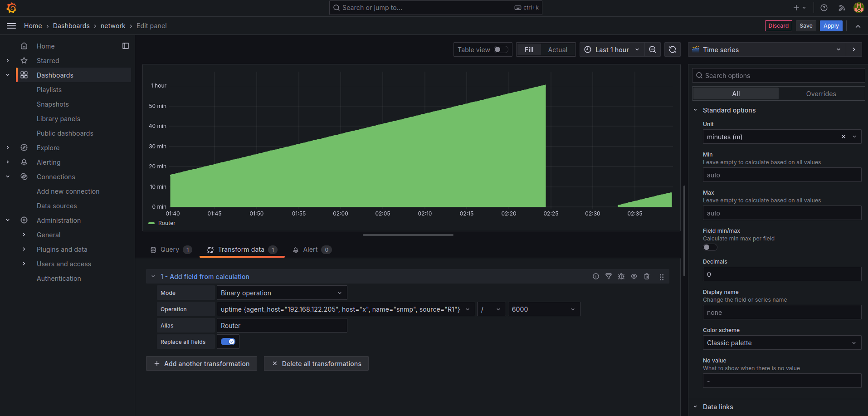Click the transformation info help icon

pos(596,276)
